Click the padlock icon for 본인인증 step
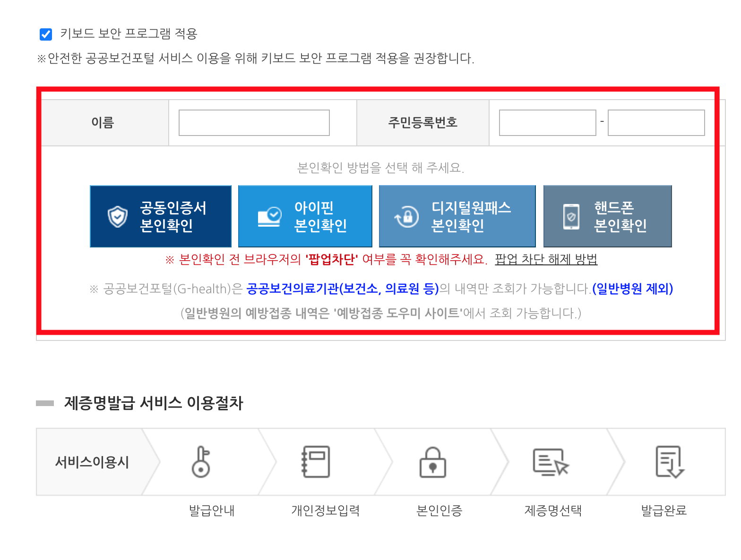 click(433, 462)
